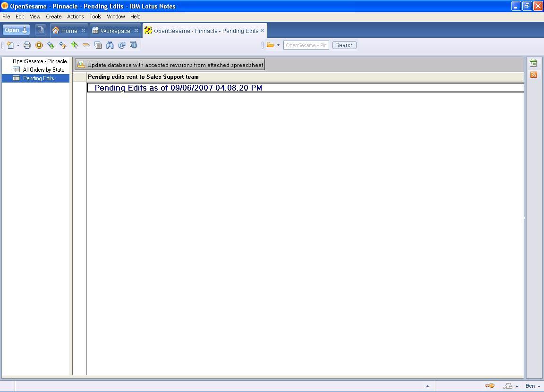The width and height of the screenshot is (544, 392).
Task: Click into the search text field
Action: click(306, 45)
